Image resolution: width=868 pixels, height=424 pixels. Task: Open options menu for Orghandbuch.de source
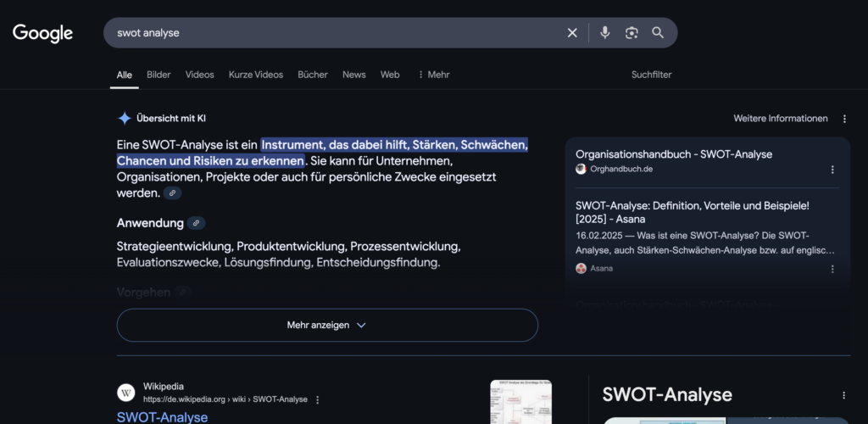tap(832, 170)
